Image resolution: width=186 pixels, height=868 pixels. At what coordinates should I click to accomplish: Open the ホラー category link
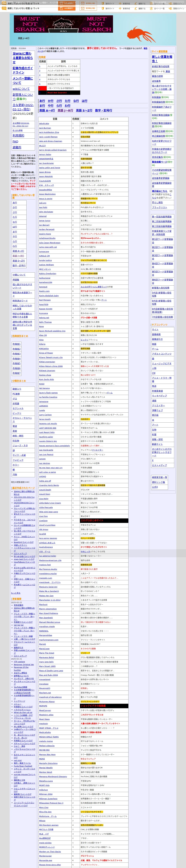pos(16,465)
